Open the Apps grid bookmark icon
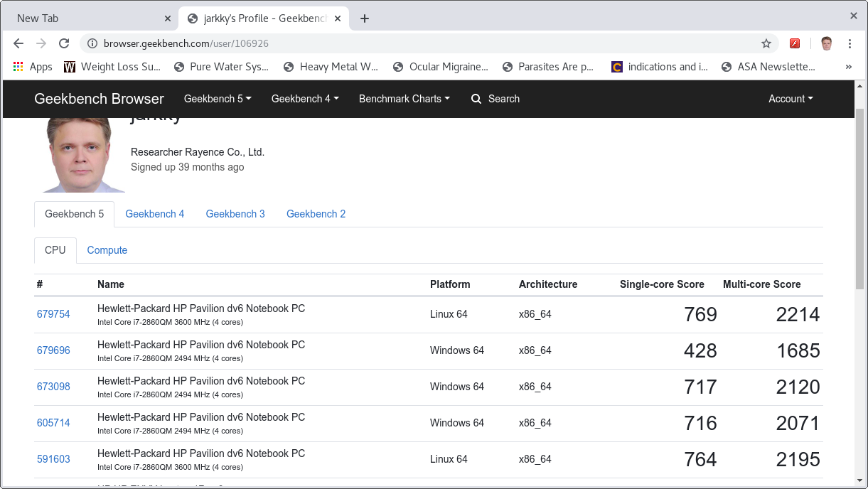The width and height of the screenshot is (868, 489). (18, 67)
